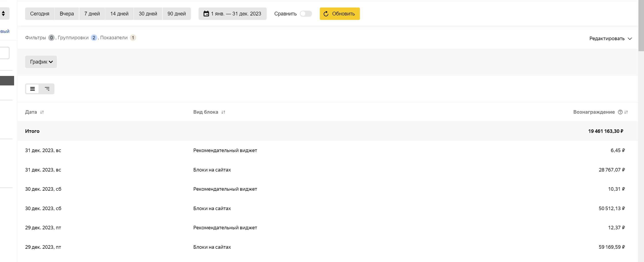The image size is (644, 262).
Task: Click the Показатели count badge 1
Action: pyautogui.click(x=133, y=38)
